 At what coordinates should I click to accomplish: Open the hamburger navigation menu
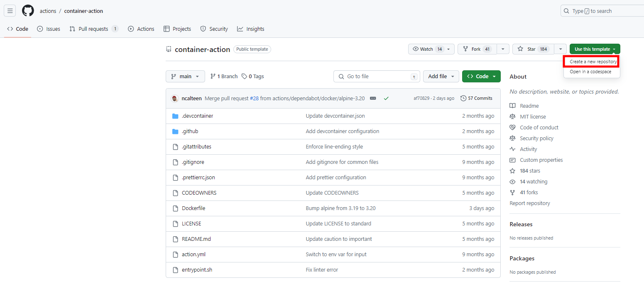click(10, 11)
